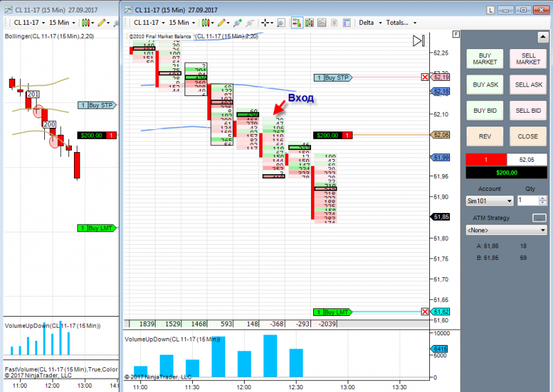Click the SELL ASK button
Screen dimensions: 553x392
click(528, 84)
